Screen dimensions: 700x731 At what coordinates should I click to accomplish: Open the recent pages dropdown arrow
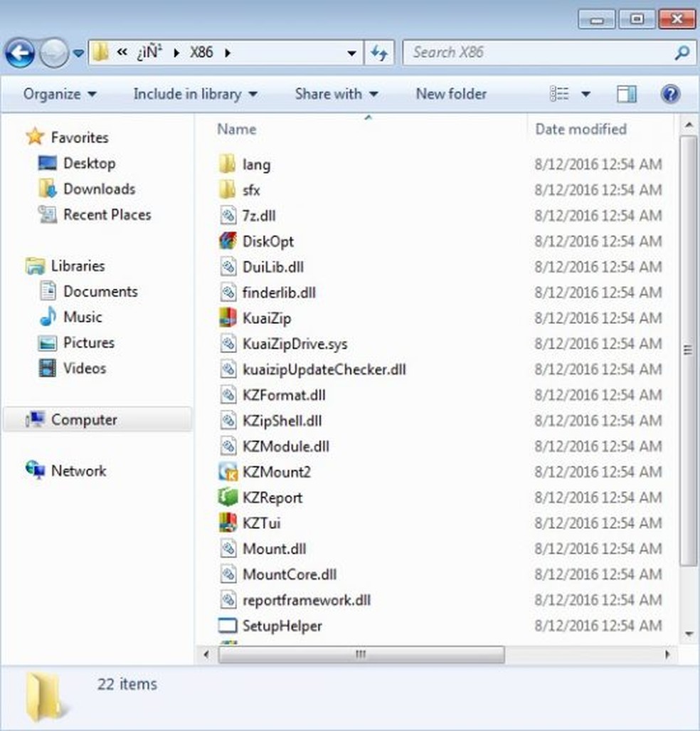pos(79,53)
